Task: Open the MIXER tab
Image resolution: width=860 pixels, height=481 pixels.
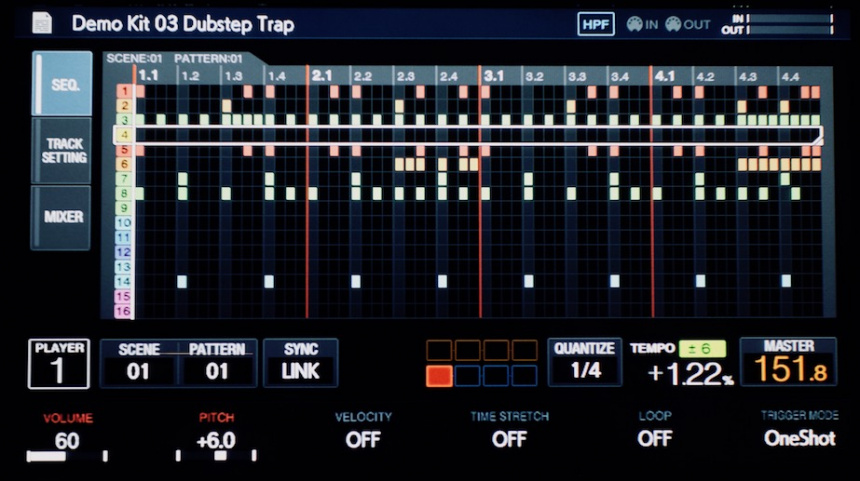Action: click(x=62, y=217)
